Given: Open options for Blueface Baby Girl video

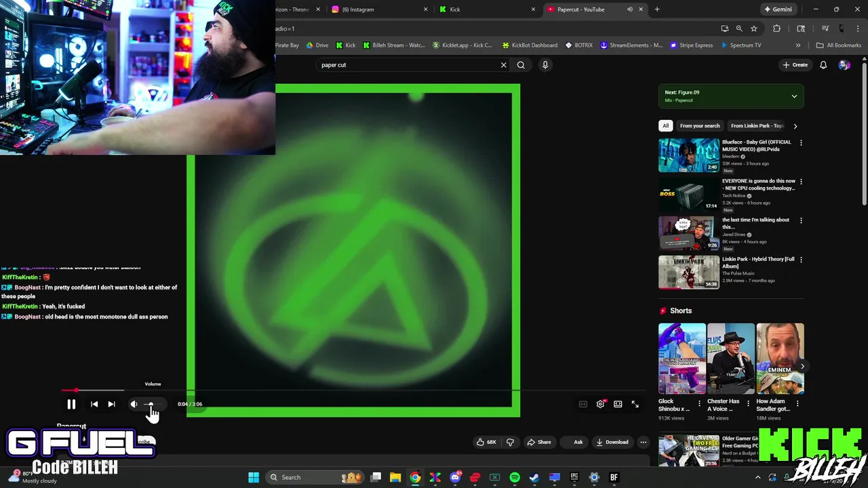Looking at the screenshot, I should click(x=801, y=143).
